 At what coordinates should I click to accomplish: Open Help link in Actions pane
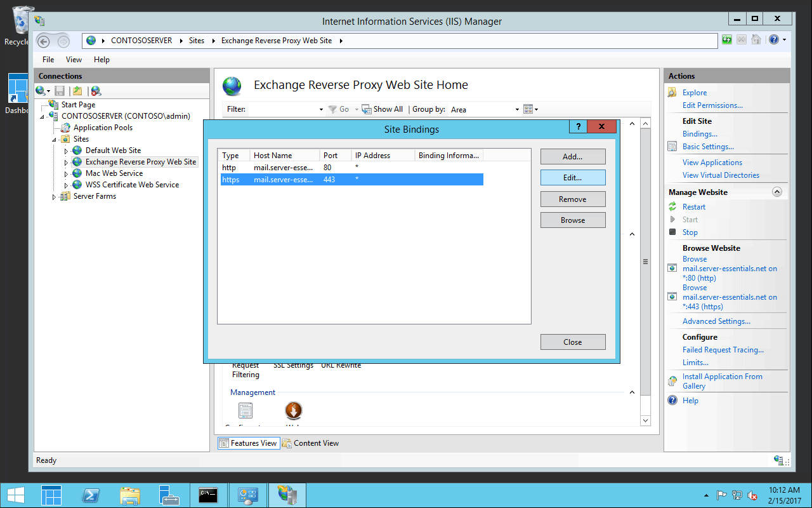click(x=690, y=401)
